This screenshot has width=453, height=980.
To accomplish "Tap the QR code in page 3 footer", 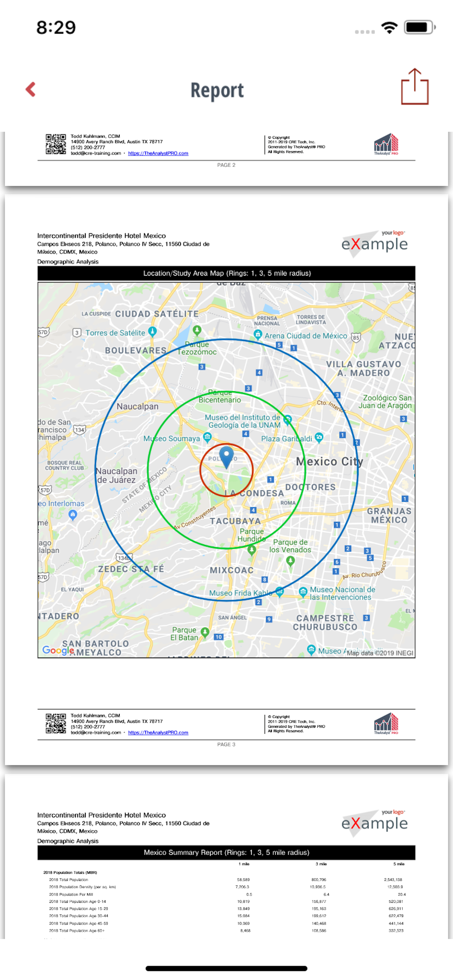I will [x=55, y=723].
